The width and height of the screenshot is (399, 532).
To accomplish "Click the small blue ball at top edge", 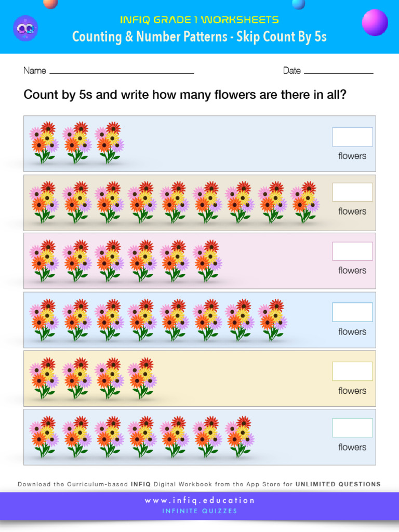I will 299,4.
